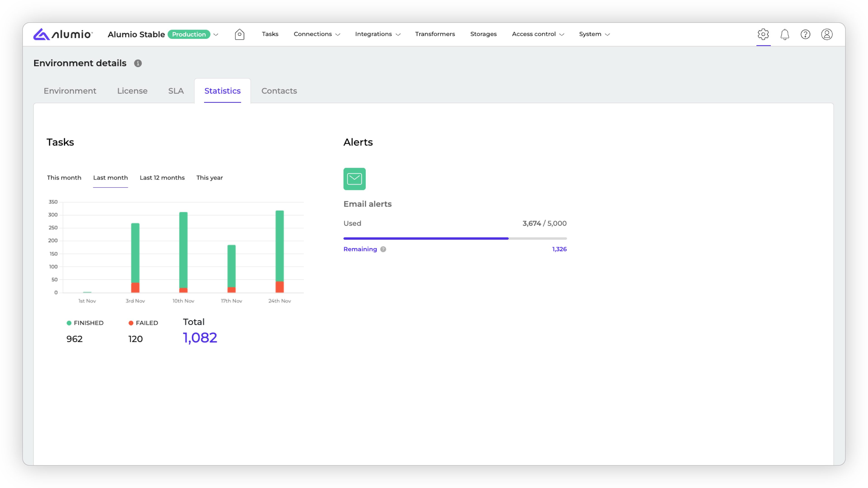Viewport: 868px width, 488px height.
Task: Toggle the FAILED legend series
Action: [143, 323]
